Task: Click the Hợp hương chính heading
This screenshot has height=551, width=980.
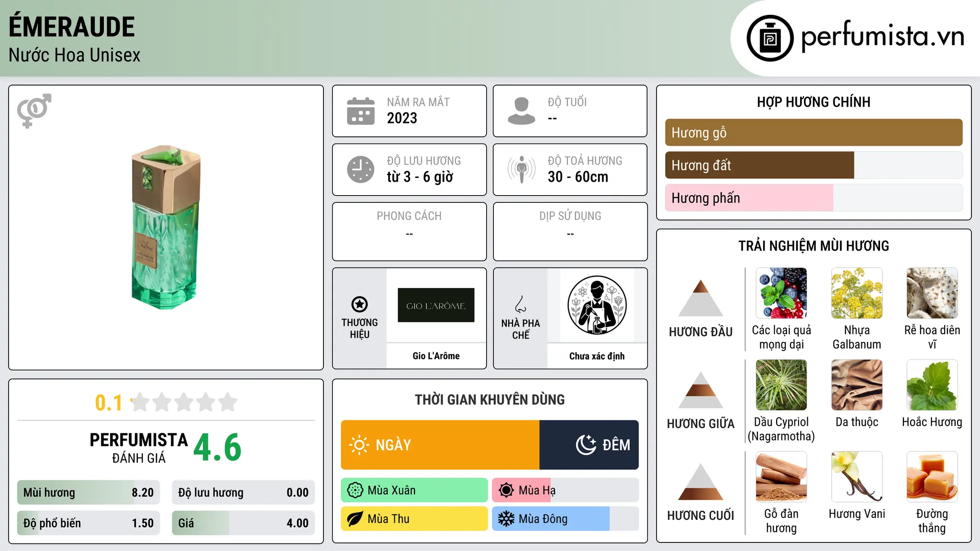Action: click(813, 102)
